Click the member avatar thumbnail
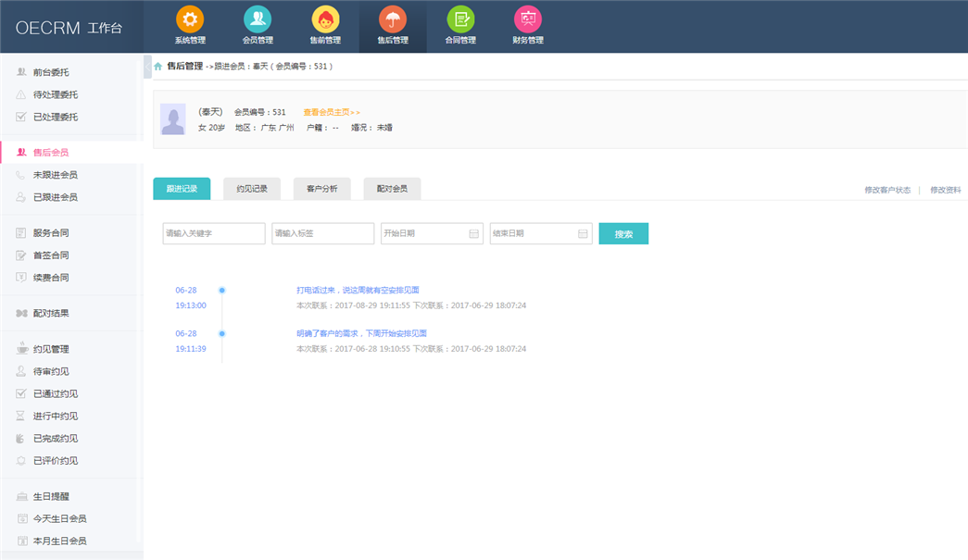This screenshot has height=560, width=968. (173, 119)
